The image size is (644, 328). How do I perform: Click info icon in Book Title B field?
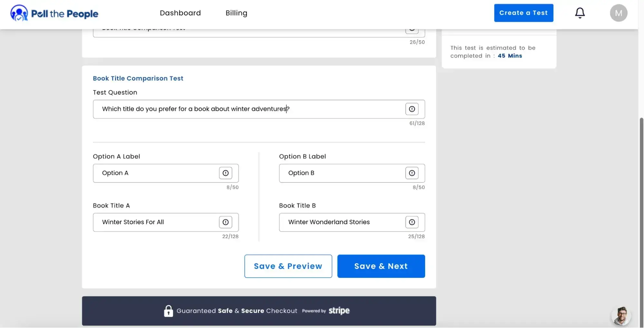pos(411,222)
